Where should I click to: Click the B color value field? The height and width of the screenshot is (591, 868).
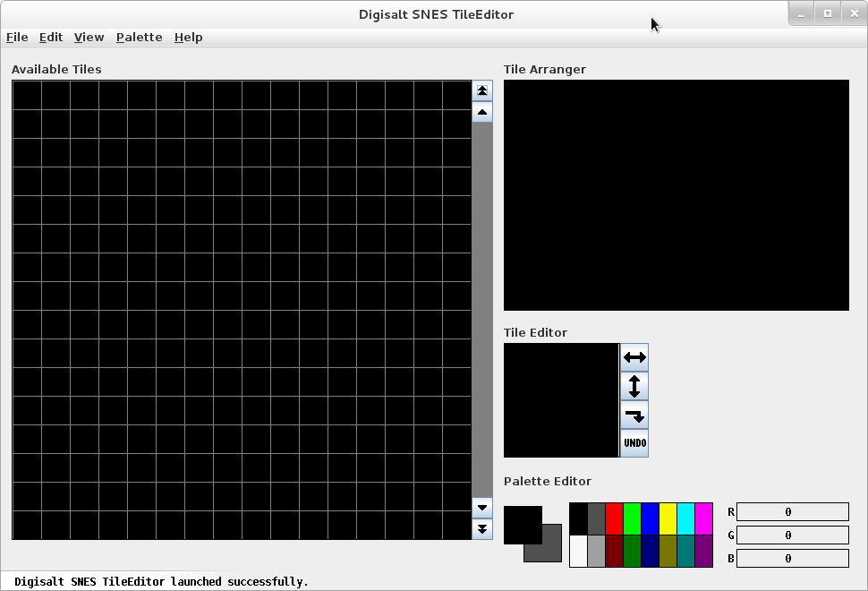pyautogui.click(x=792, y=559)
